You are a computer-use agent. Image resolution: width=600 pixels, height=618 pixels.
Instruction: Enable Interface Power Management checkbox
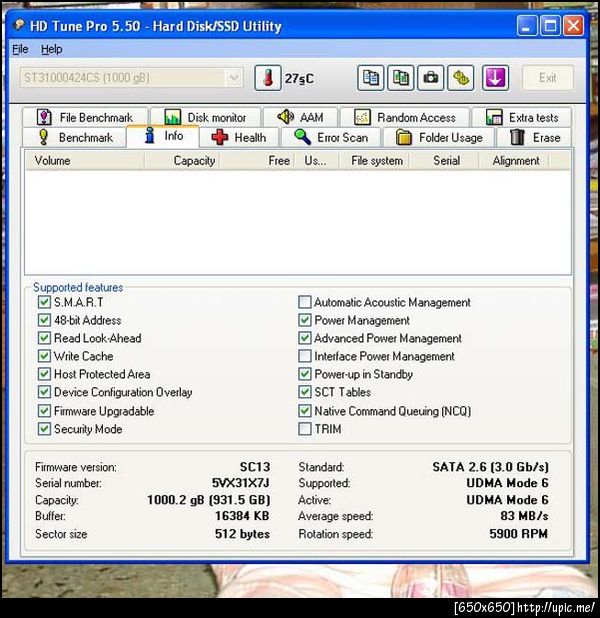tap(305, 356)
